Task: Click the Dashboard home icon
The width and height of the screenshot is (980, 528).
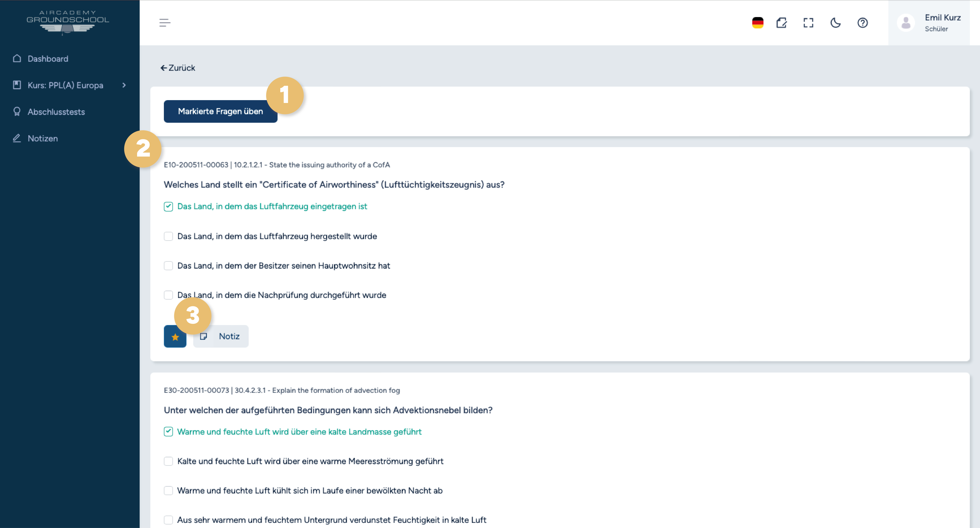Action: coord(17,58)
